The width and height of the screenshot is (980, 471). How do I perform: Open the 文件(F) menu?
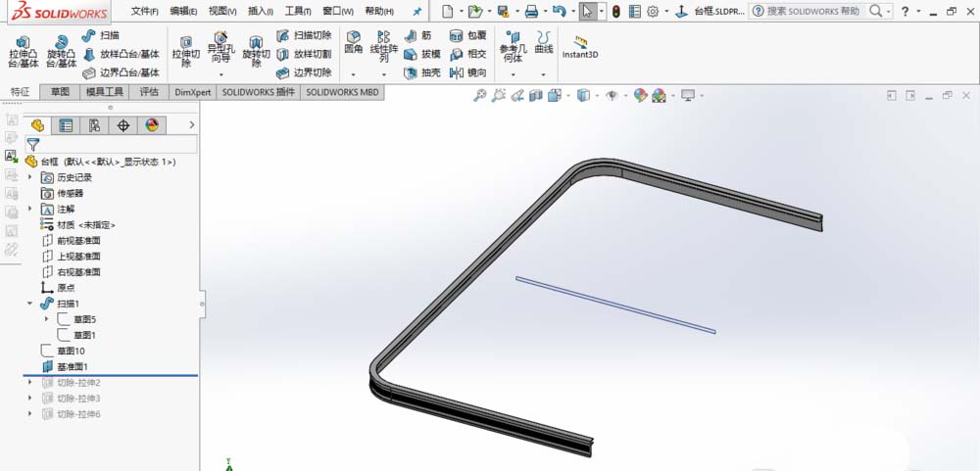click(x=144, y=11)
